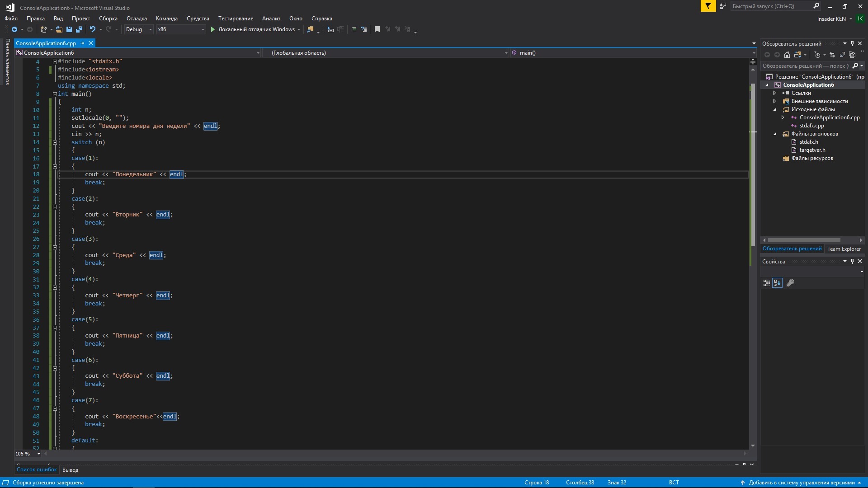Screen dimensions: 868x488
Task: Toggle alphabetical sort in Свойства panel
Action: pyautogui.click(x=777, y=283)
